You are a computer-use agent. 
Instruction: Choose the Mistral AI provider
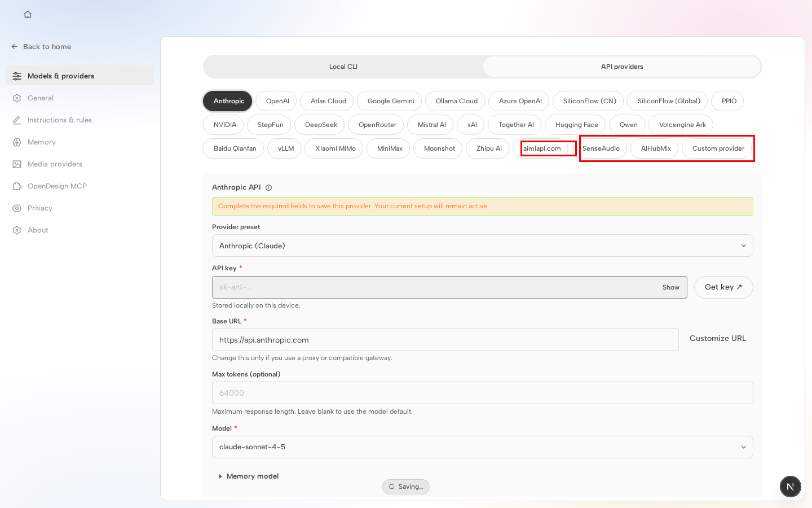(x=431, y=125)
